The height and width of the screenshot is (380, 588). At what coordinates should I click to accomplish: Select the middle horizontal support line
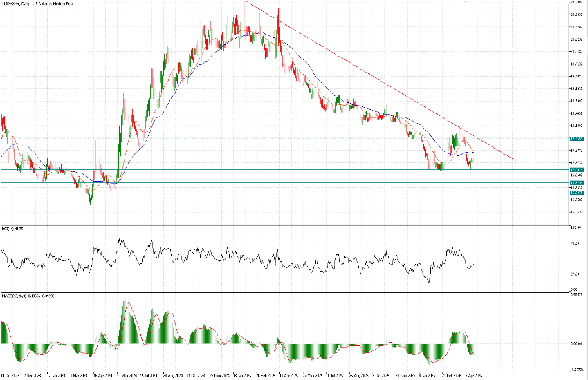coord(277,182)
